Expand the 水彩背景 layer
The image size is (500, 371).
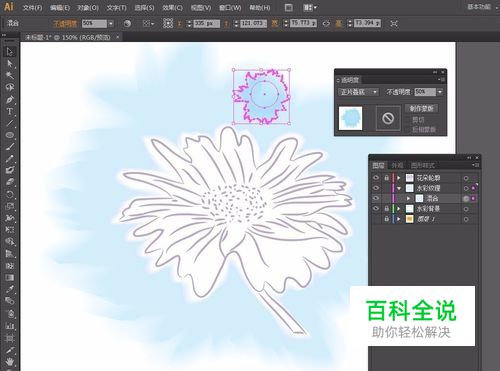click(x=399, y=209)
